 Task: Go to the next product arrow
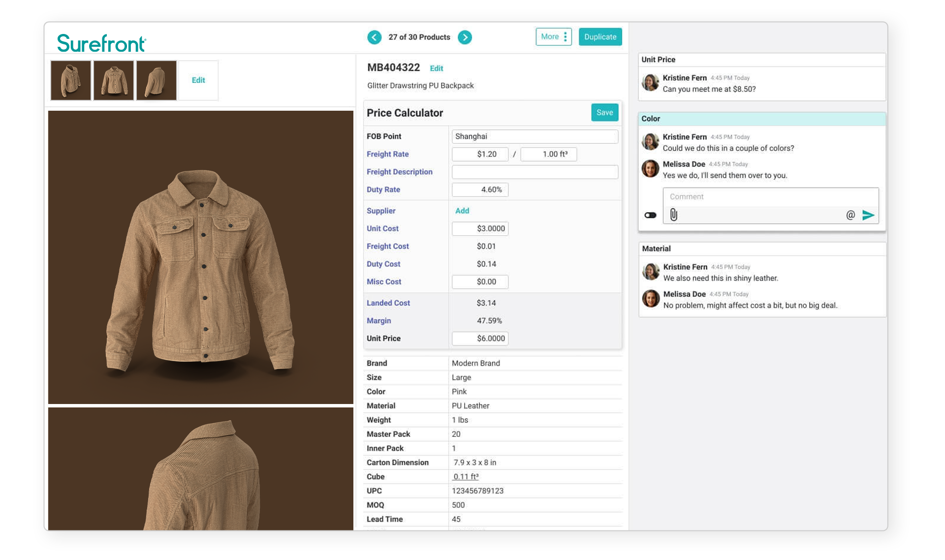tap(465, 37)
